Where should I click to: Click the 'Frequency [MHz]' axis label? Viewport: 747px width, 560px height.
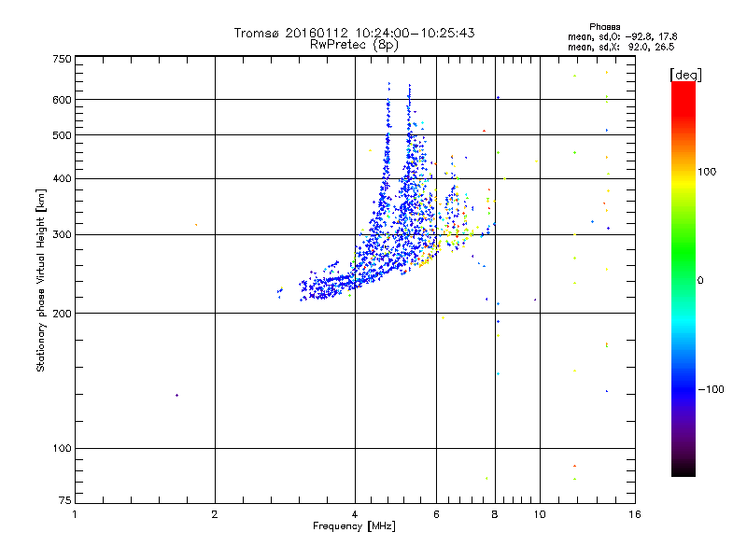(x=354, y=526)
